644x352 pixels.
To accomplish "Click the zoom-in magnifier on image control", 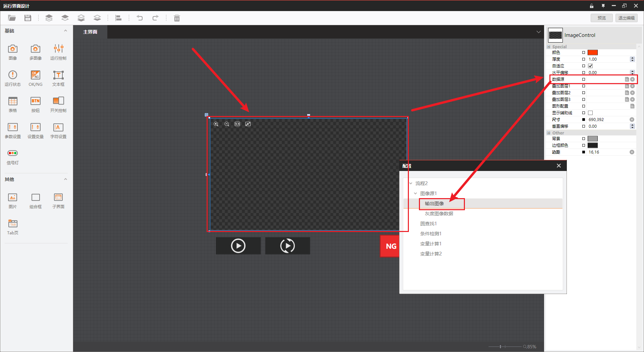I will click(216, 124).
